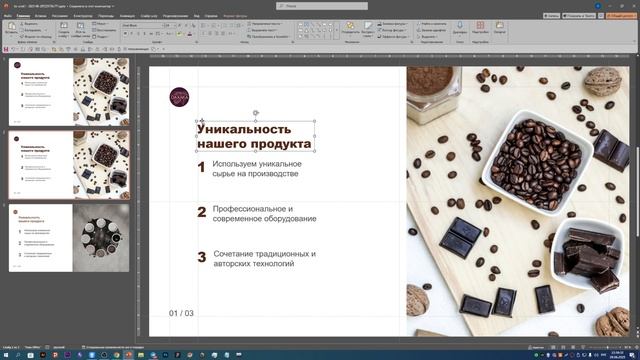Click the coffee and chocolate photo on slide

coord(518,201)
